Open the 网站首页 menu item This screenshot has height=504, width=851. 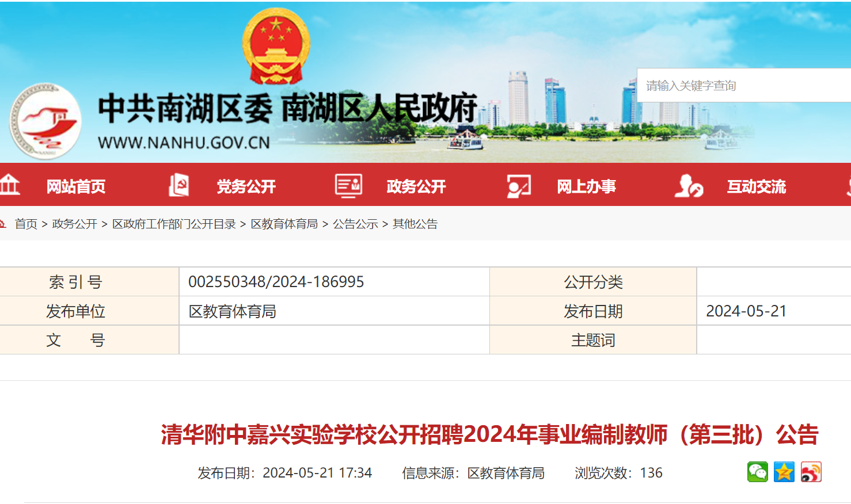[76, 186]
